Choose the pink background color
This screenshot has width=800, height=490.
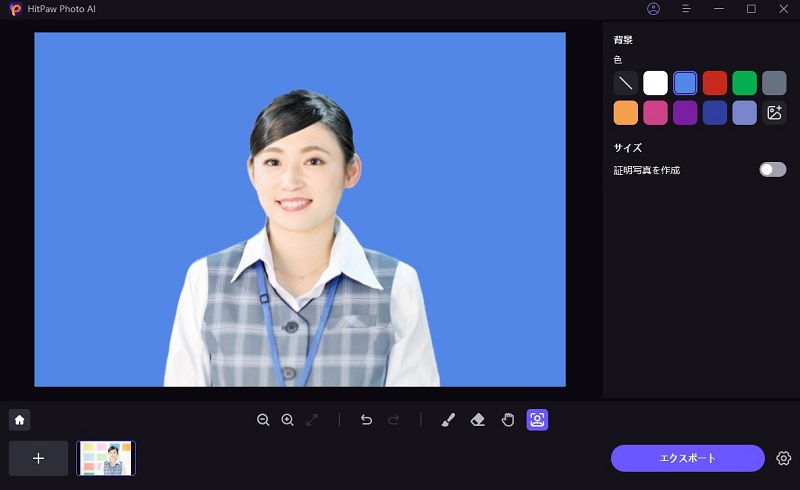(x=656, y=113)
